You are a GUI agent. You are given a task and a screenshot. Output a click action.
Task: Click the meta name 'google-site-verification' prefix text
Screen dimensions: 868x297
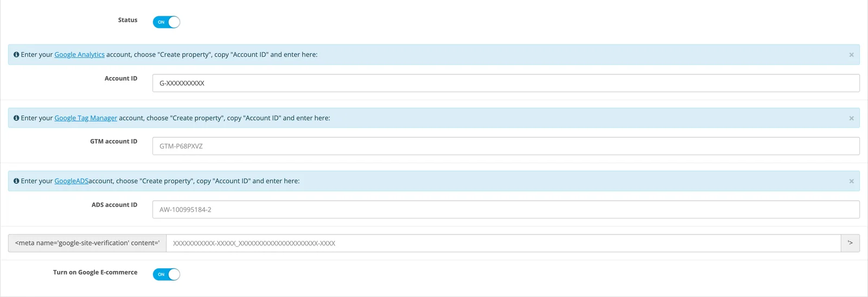(87, 243)
